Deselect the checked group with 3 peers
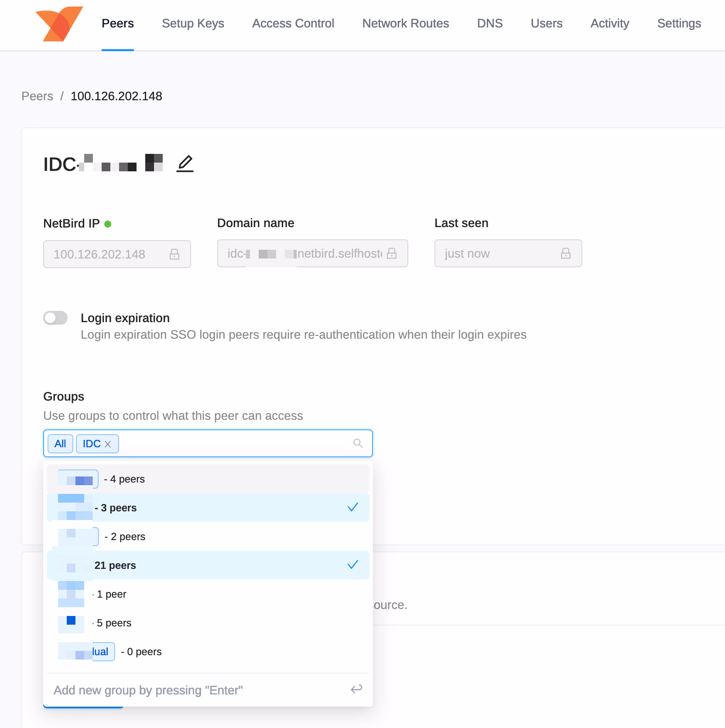The image size is (725, 728). 208,508
